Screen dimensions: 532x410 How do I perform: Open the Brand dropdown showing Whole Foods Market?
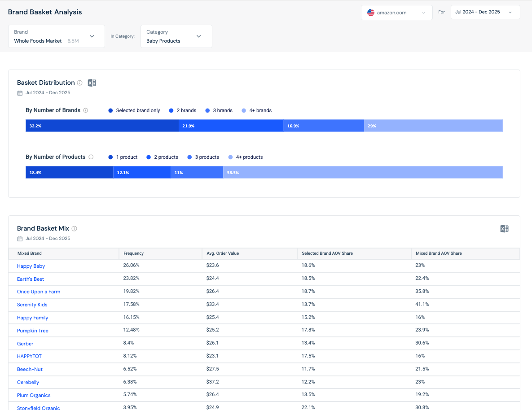click(56, 36)
